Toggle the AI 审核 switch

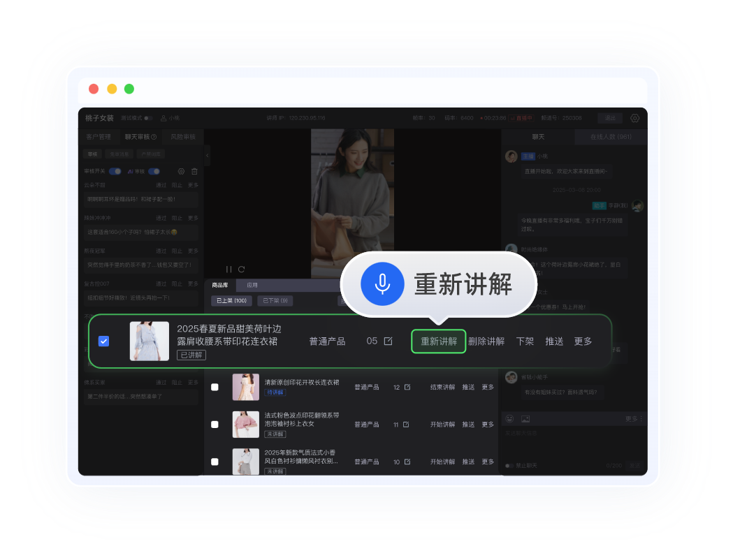tap(154, 171)
